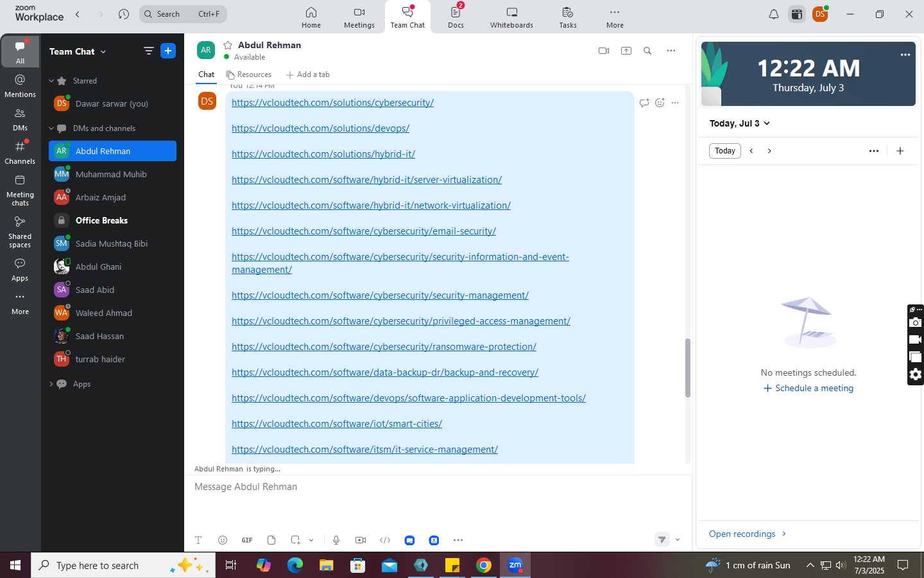This screenshot has width=924, height=578.
Task: Open Sadia Mushtaq Bibi chat
Action: point(112,243)
